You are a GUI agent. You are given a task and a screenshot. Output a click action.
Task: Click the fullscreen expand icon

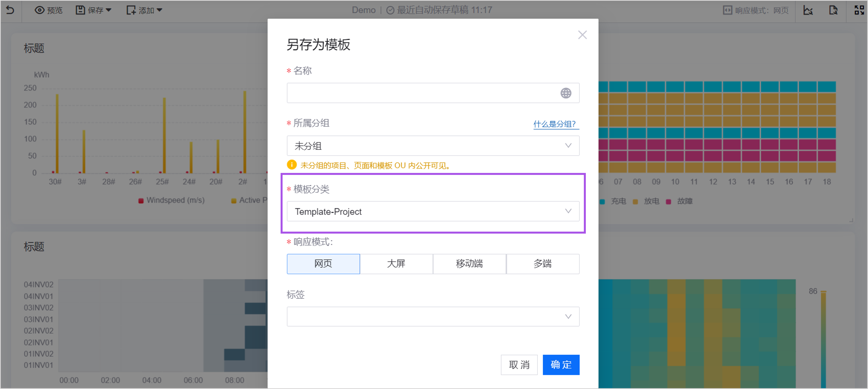pos(859,10)
